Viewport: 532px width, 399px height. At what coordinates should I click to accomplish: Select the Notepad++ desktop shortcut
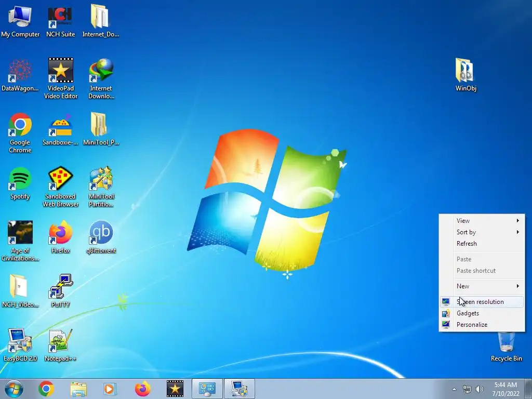click(x=60, y=345)
